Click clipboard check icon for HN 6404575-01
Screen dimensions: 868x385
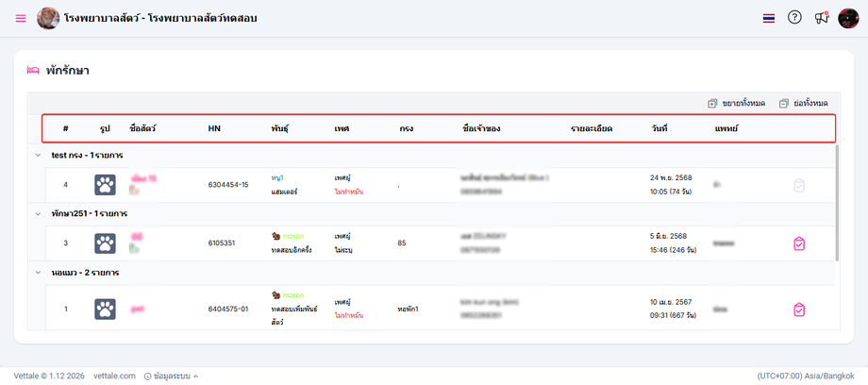pos(799,309)
